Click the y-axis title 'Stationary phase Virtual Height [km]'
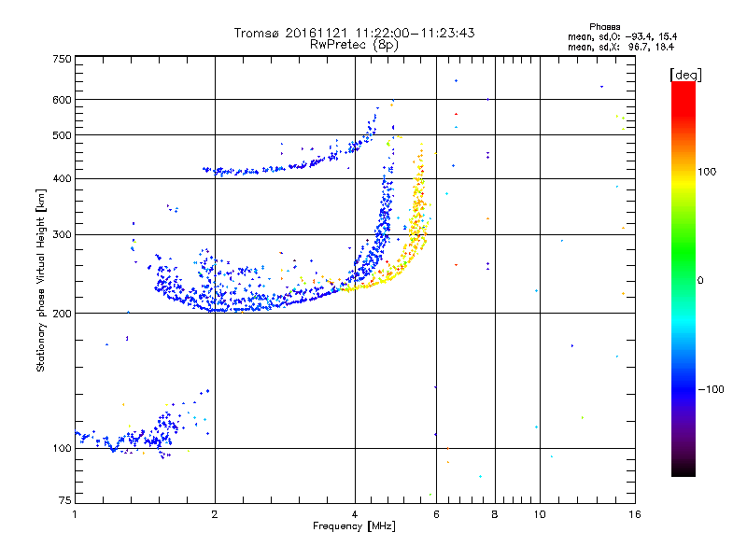Screen dimensions: 747x560 click(x=40, y=280)
